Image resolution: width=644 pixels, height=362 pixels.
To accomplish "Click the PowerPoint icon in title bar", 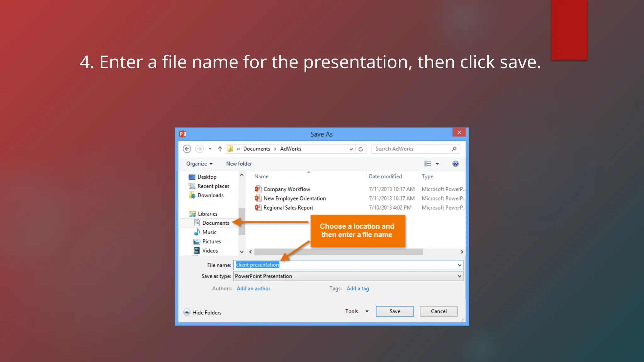I will pyautogui.click(x=183, y=134).
